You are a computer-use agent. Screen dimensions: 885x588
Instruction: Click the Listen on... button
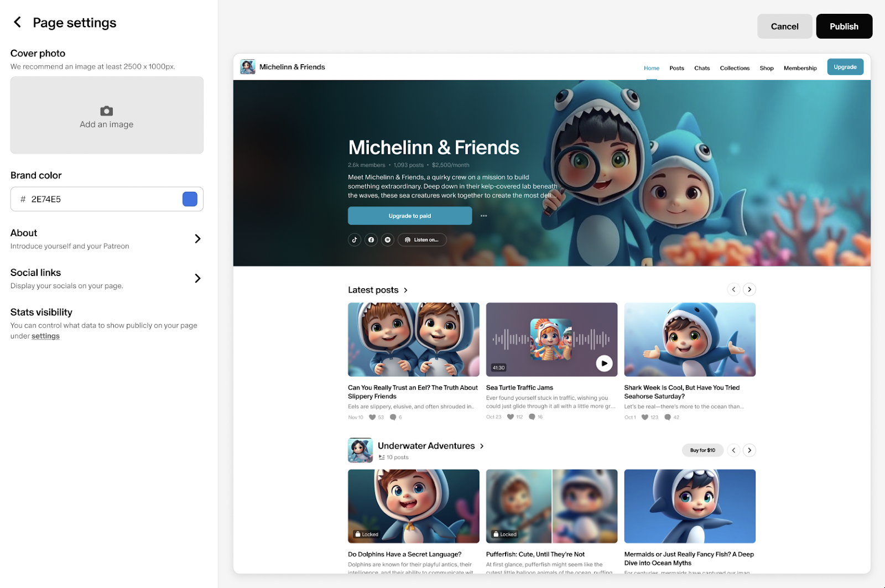coord(422,240)
